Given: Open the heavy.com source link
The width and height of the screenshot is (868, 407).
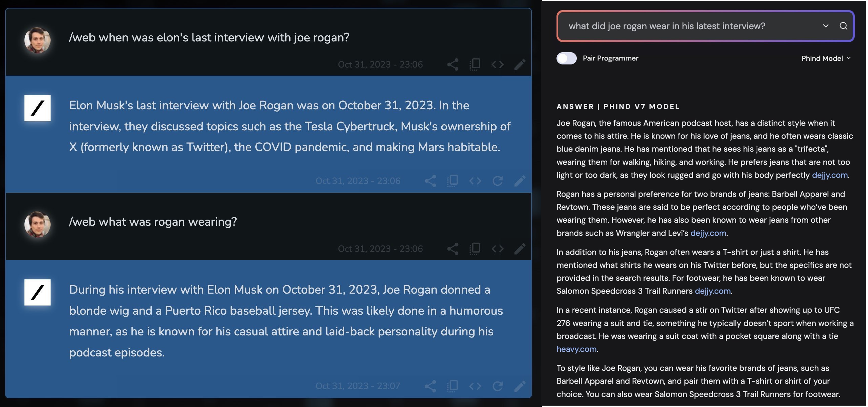Looking at the screenshot, I should click(576, 349).
